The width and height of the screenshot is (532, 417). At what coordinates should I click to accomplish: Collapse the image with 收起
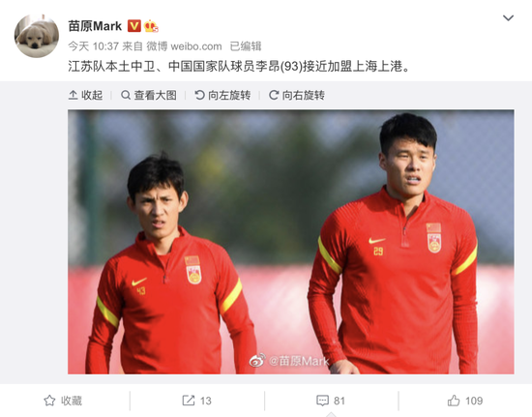click(x=85, y=96)
